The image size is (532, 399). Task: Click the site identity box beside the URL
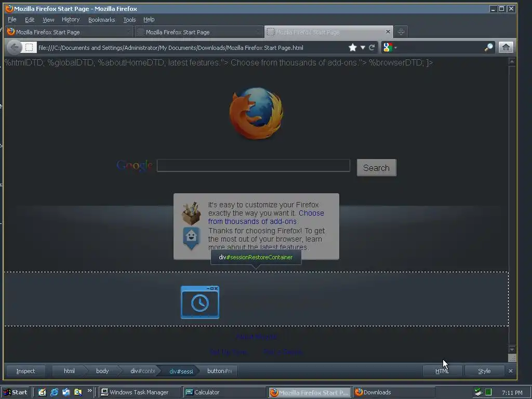pyautogui.click(x=29, y=47)
